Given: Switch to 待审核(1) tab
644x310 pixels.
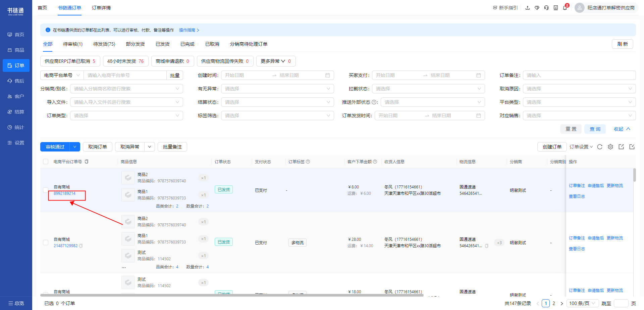Looking at the screenshot, I should point(73,44).
